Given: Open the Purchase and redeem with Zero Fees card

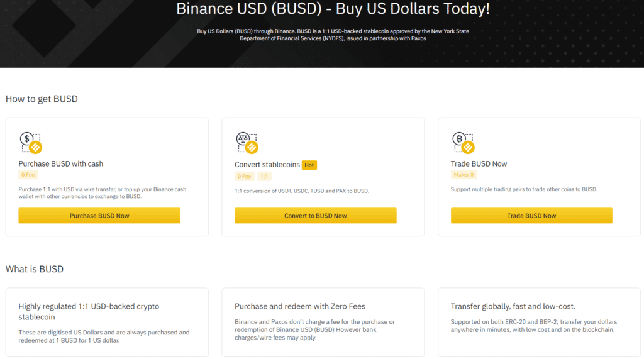Looking at the screenshot, I should [323, 322].
